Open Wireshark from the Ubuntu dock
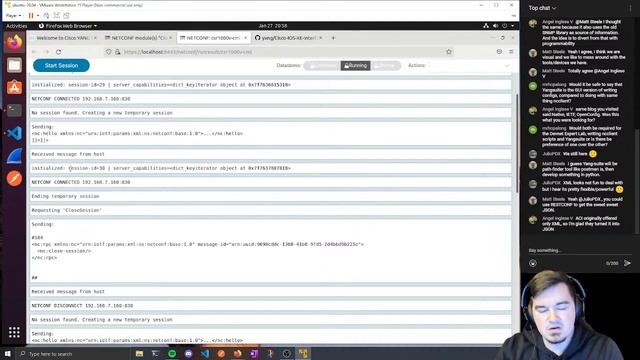The width and height of the screenshot is (640, 360). (x=14, y=156)
